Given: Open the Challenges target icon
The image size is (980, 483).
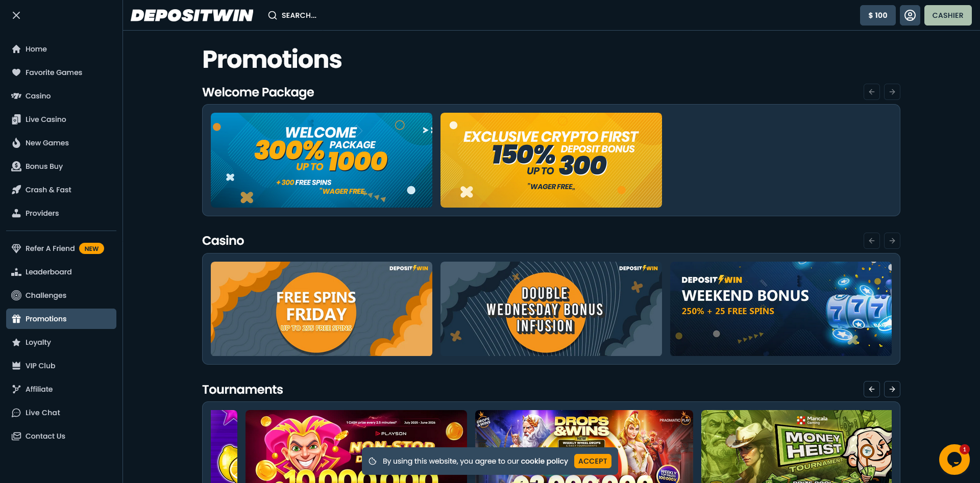Looking at the screenshot, I should [x=16, y=295].
